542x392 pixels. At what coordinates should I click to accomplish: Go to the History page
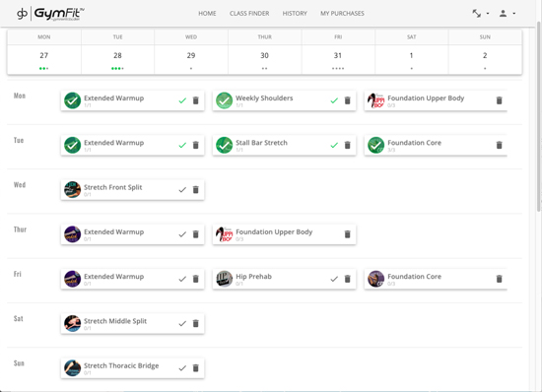295,14
